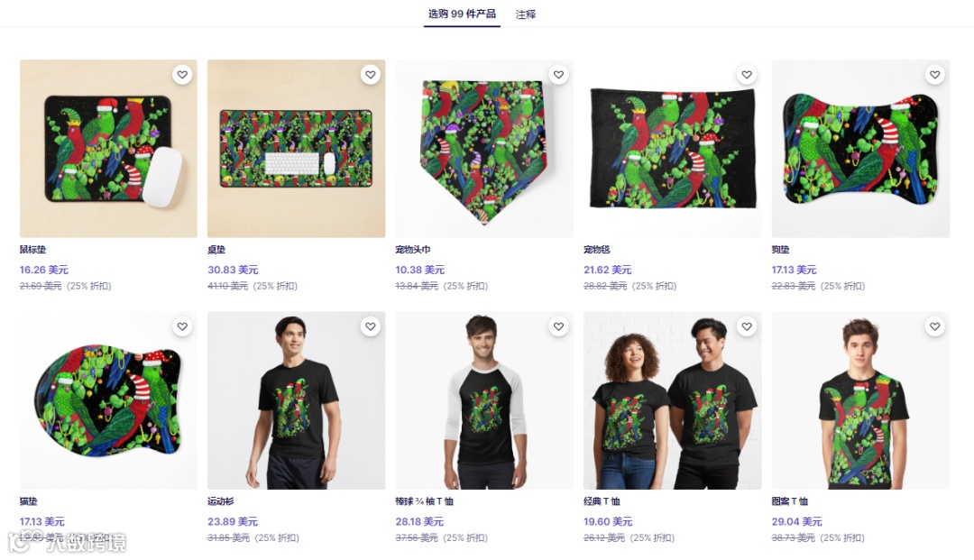
Task: Click heart icon on 桌垫 desk mat
Action: click(x=371, y=75)
